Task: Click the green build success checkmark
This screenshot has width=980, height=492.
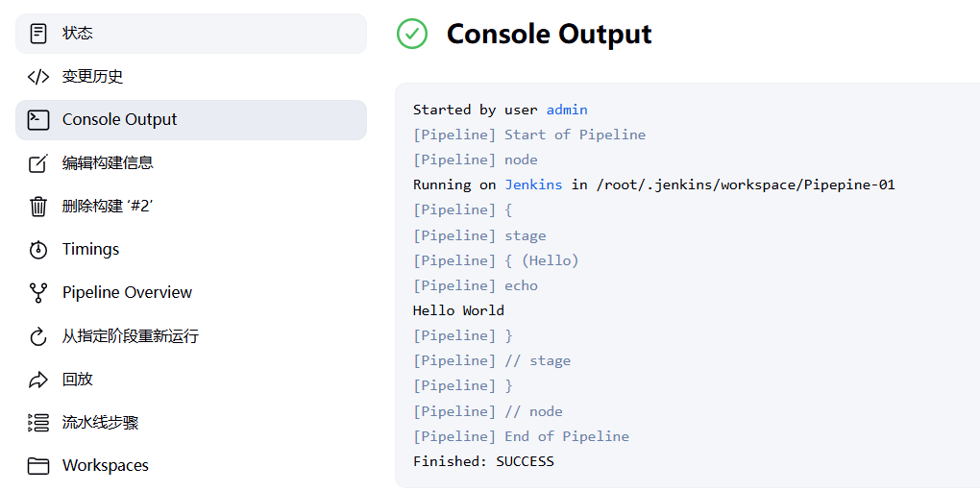Action: click(x=412, y=34)
